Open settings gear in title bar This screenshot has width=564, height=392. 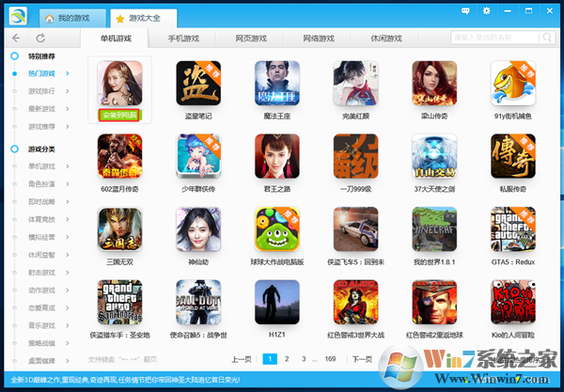coord(486,10)
